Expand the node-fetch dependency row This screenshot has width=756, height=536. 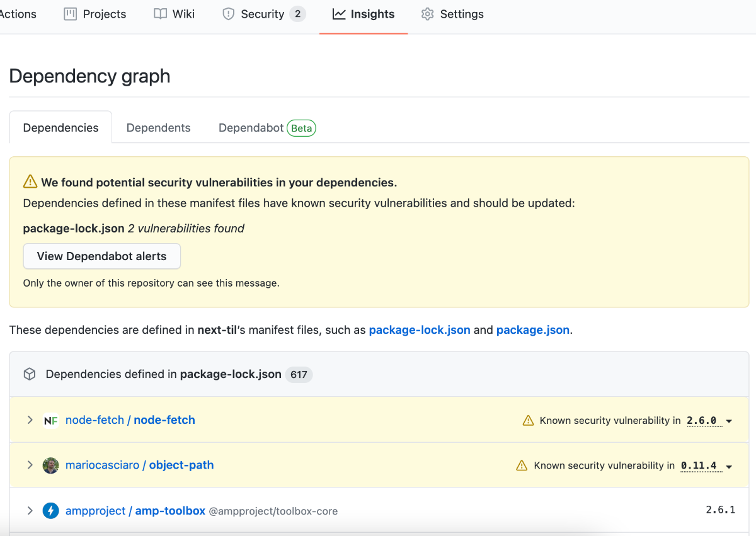click(x=30, y=420)
